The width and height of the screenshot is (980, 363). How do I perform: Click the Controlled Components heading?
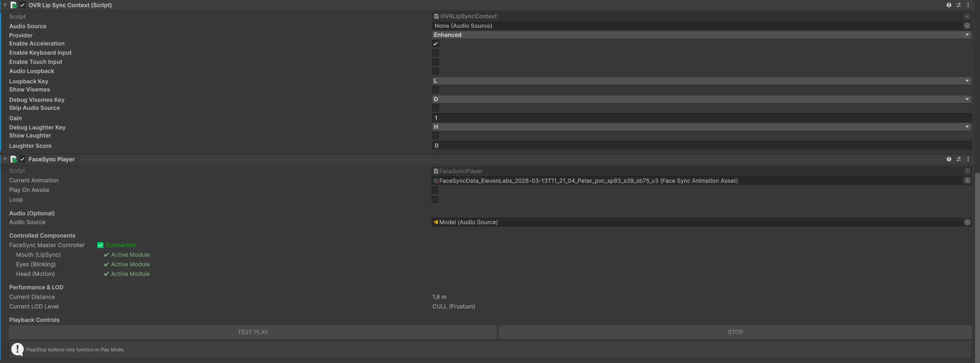pos(42,236)
